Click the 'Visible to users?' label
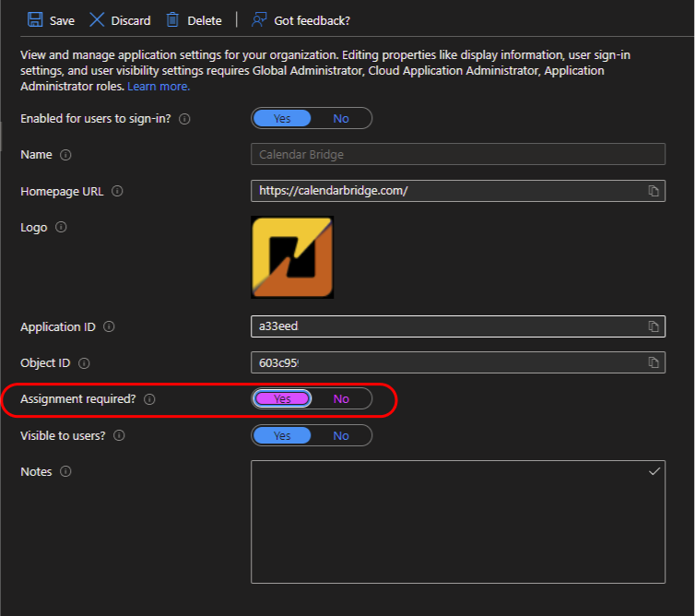 [63, 435]
